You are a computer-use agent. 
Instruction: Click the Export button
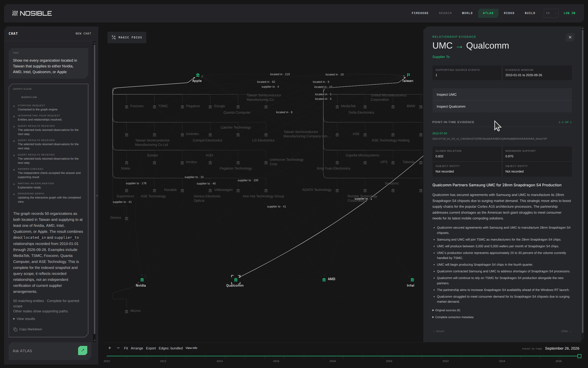pos(151,348)
